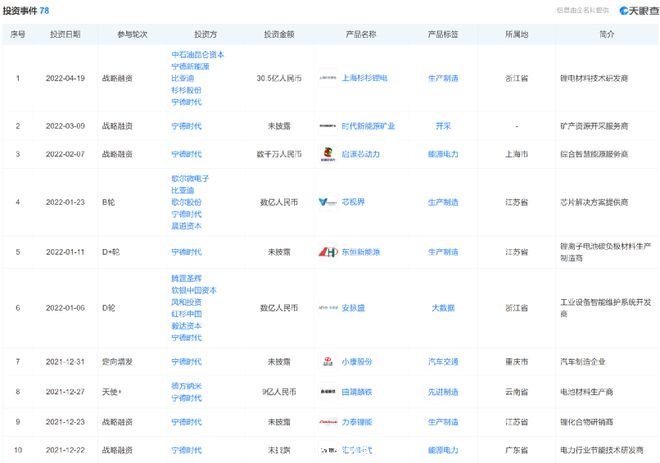The width and height of the screenshot is (660, 463).
Task: Open investor 软银中国资本
Action: 194,290
